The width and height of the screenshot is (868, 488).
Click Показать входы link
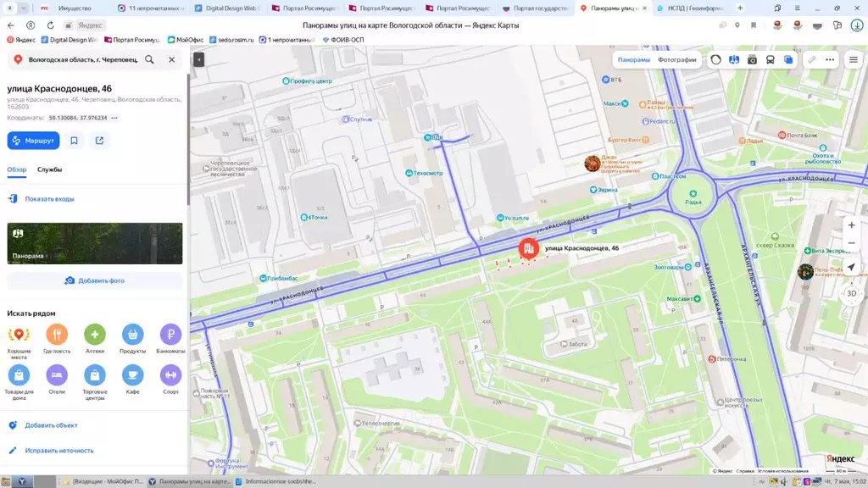(x=49, y=198)
